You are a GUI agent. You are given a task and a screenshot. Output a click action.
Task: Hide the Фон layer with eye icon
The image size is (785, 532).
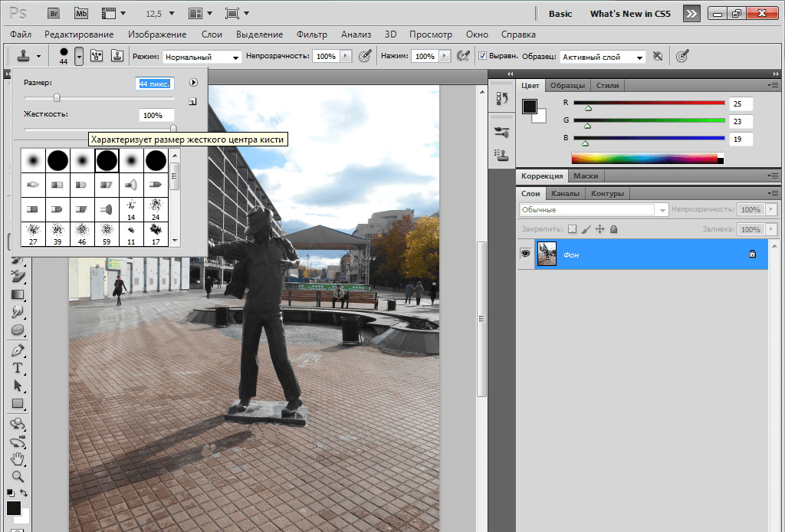pyautogui.click(x=526, y=254)
